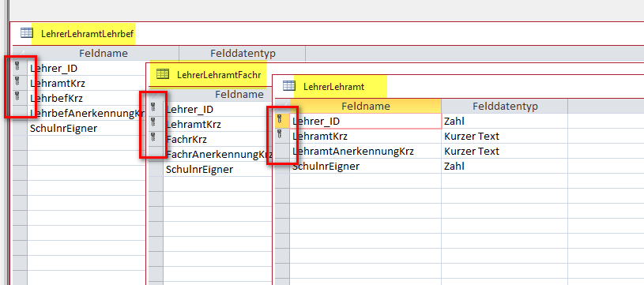
Task: Select FachrKrz field in LehrerLehramtFachr
Action: 217,139
